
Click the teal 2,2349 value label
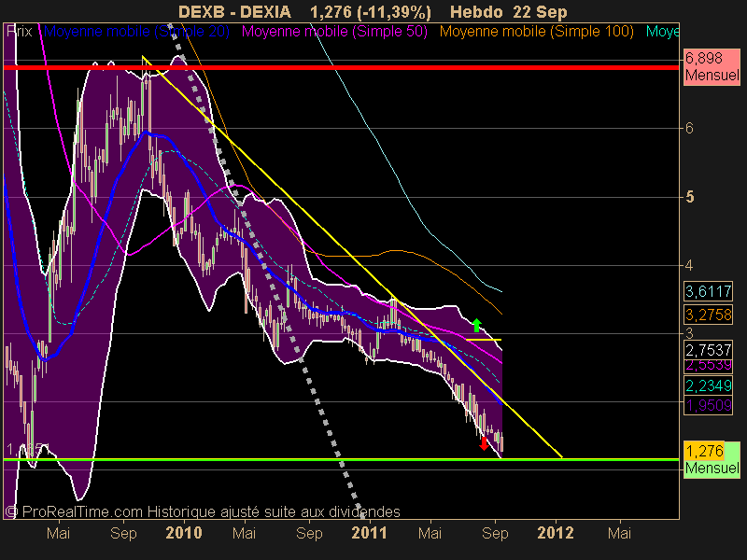[x=708, y=385]
